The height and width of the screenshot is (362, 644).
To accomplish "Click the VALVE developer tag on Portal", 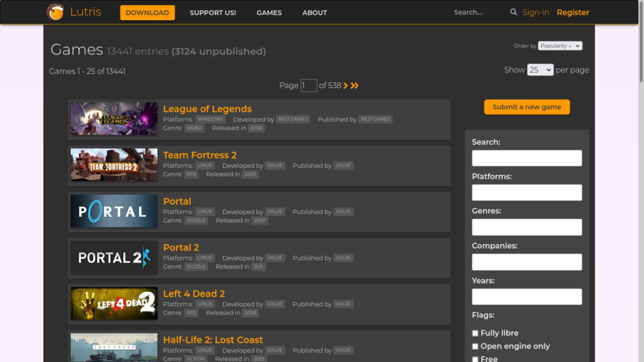I will (x=274, y=211).
